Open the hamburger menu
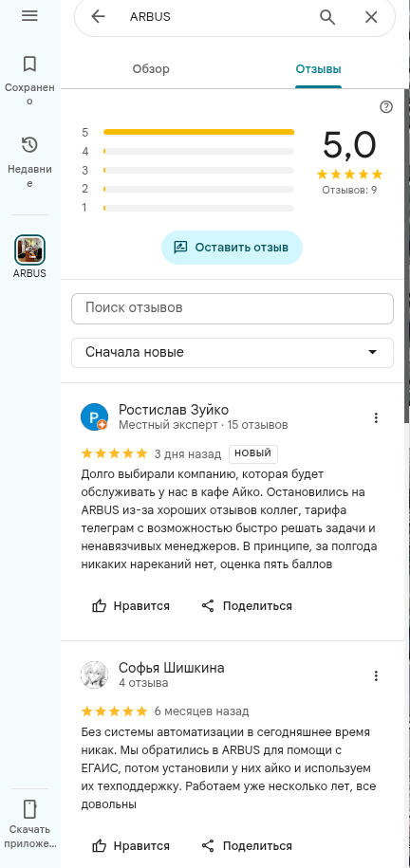Viewport: 410px width, 868px height. pos(29,15)
